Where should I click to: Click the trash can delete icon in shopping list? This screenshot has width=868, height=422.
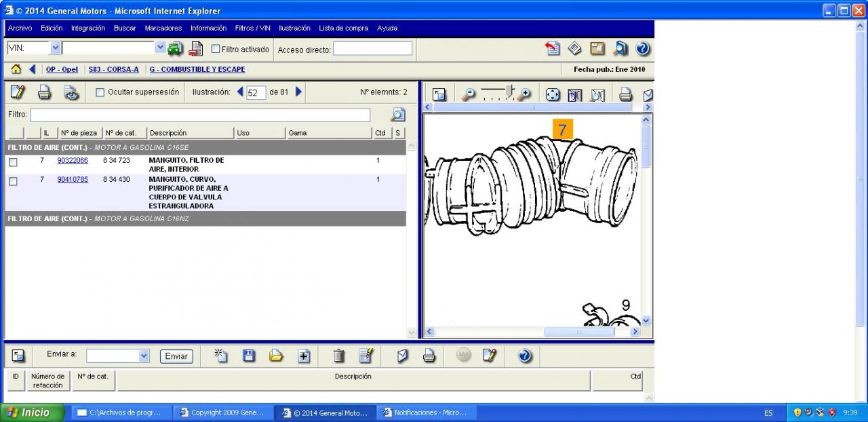[339, 356]
